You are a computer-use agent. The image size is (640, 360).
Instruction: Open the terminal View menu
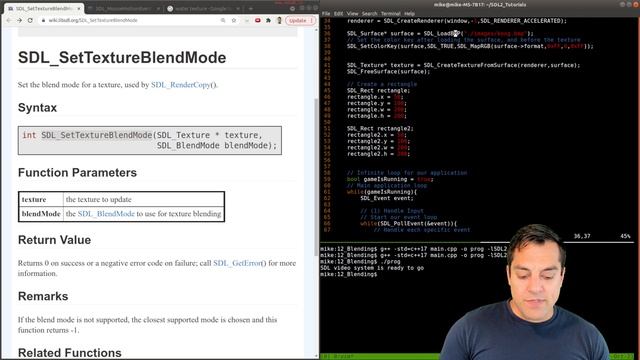click(x=352, y=13)
